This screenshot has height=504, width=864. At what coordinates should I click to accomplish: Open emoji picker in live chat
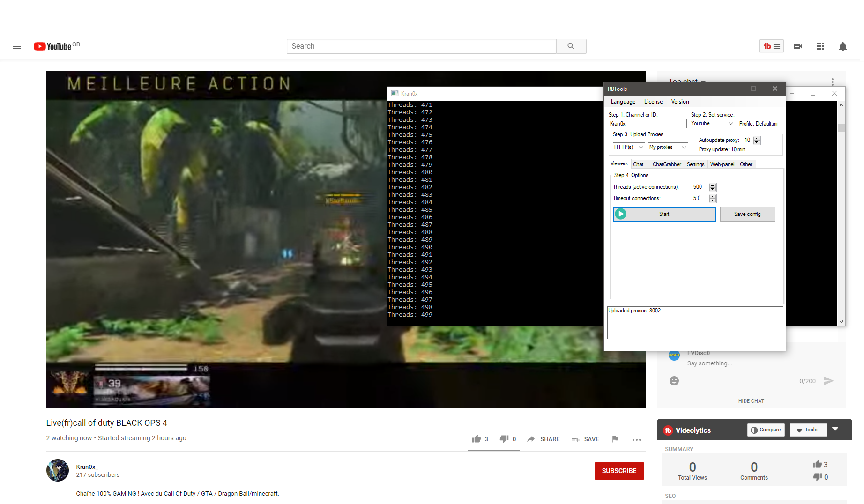click(x=674, y=381)
